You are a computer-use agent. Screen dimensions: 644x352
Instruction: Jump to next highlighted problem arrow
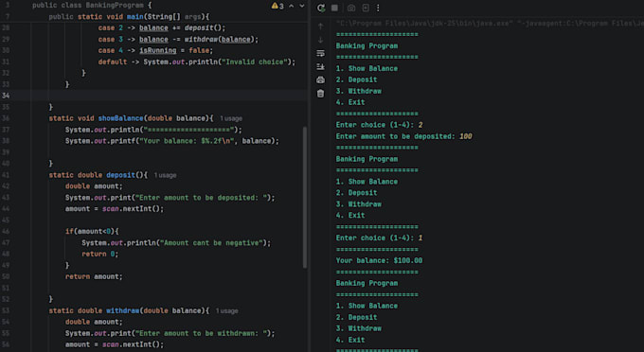click(x=302, y=6)
